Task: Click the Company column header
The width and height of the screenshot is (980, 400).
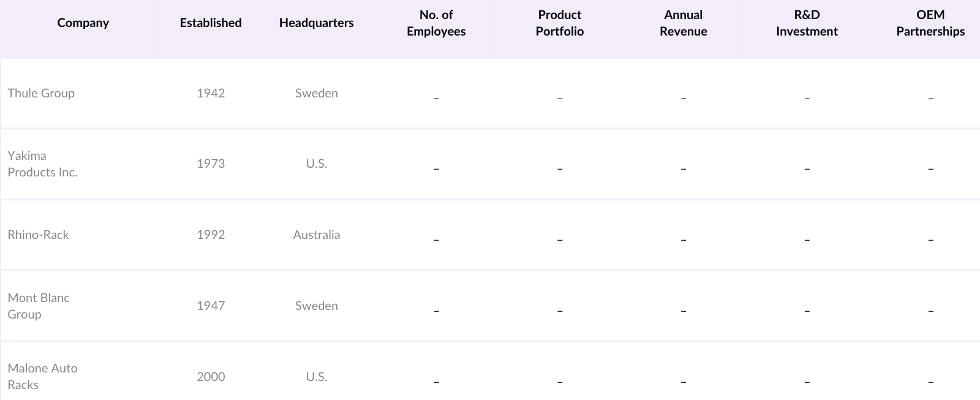Action: coord(83,23)
